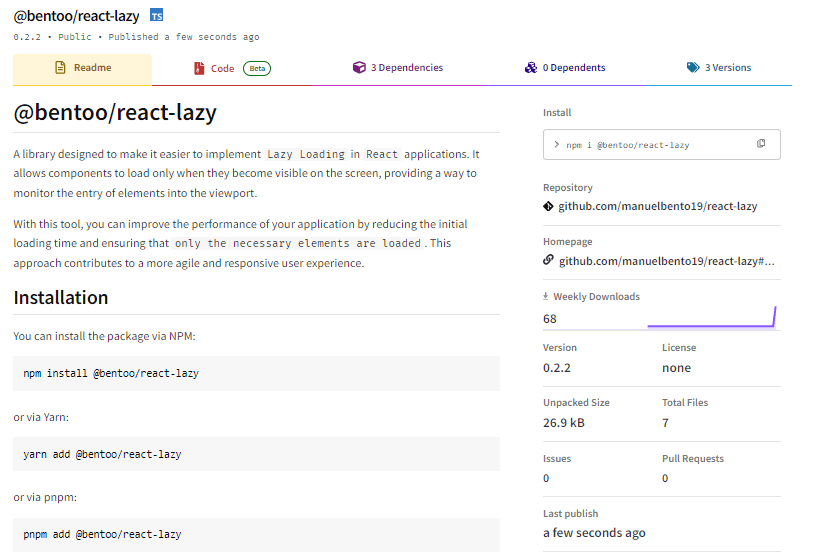
Task: Click the Version value 0.2.2 in sidebar
Action: pyautogui.click(x=556, y=368)
